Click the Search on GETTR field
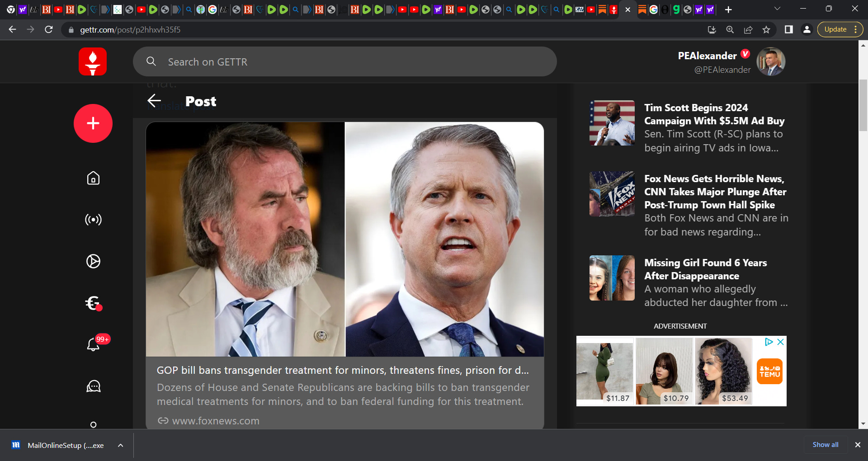868x461 pixels. tap(344, 61)
